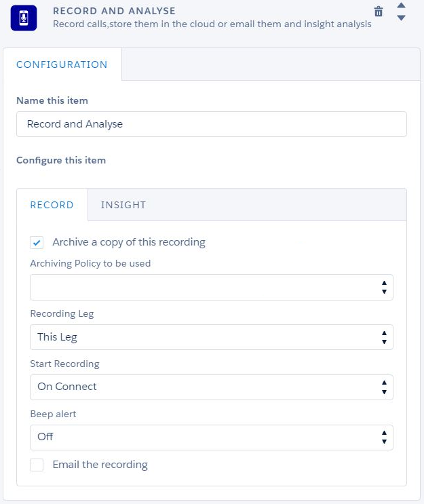Expand the Recording Leg dropdown showing This Leg

coord(211,337)
